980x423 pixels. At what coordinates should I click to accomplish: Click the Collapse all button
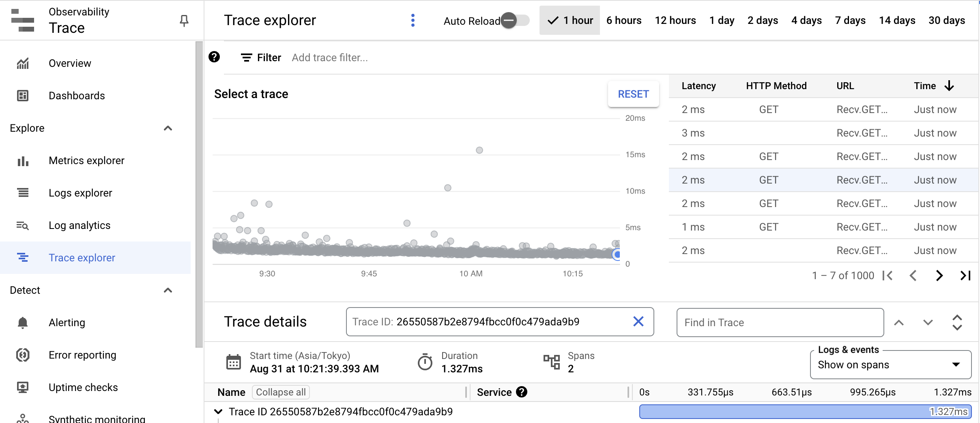[281, 392]
